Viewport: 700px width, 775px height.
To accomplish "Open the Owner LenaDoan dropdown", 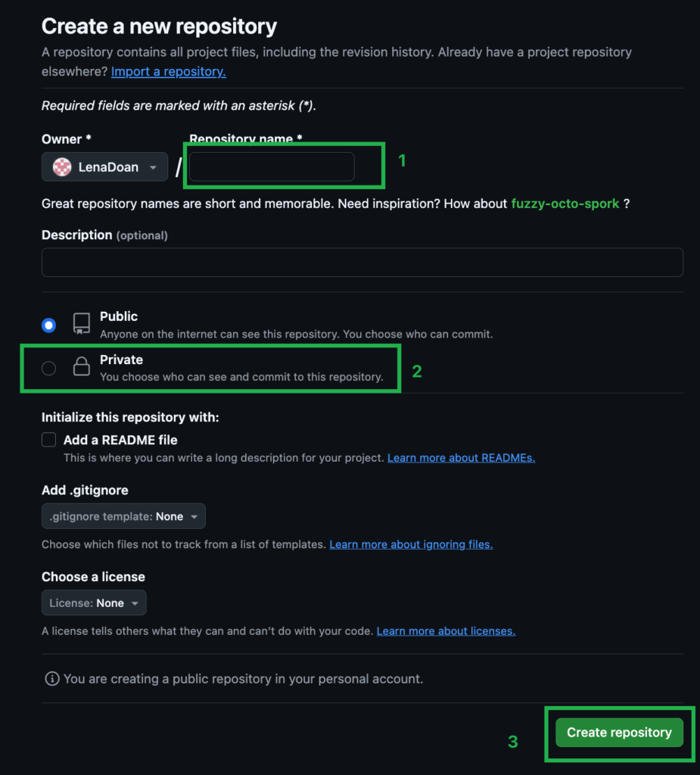I will click(104, 167).
